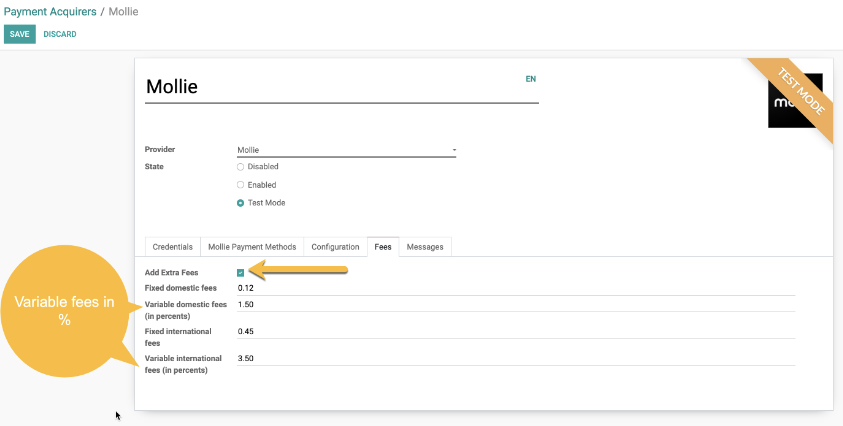
Task: Click the 'Fixed international fees' label
Action: [x=178, y=337]
